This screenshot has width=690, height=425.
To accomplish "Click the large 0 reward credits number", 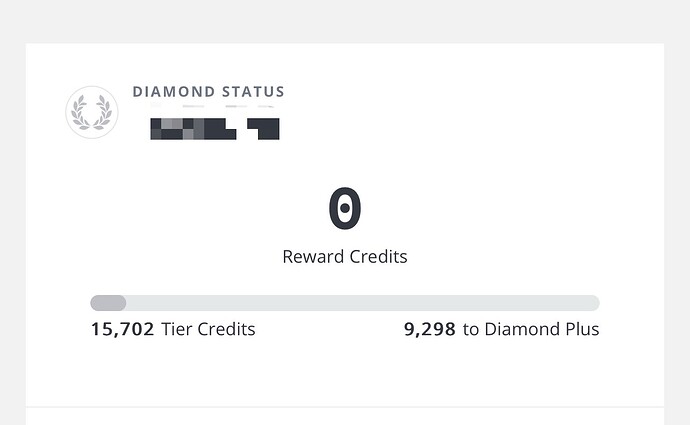I will click(x=345, y=208).
